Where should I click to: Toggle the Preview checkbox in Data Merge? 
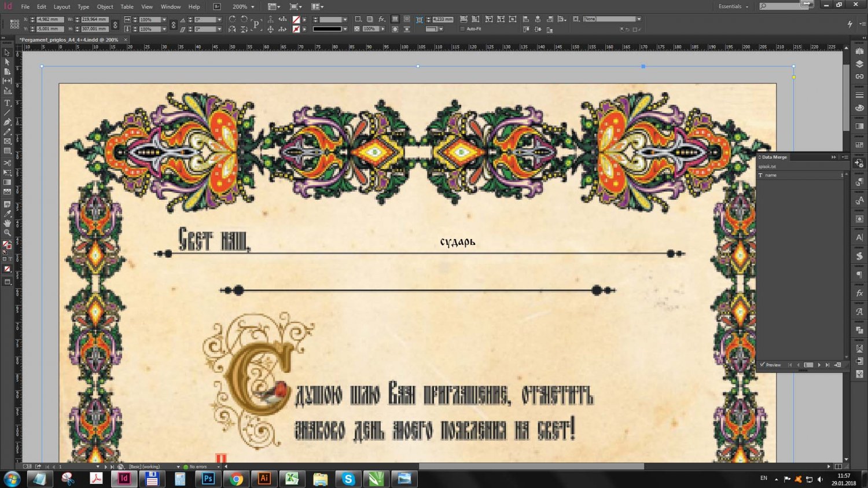[762, 365]
